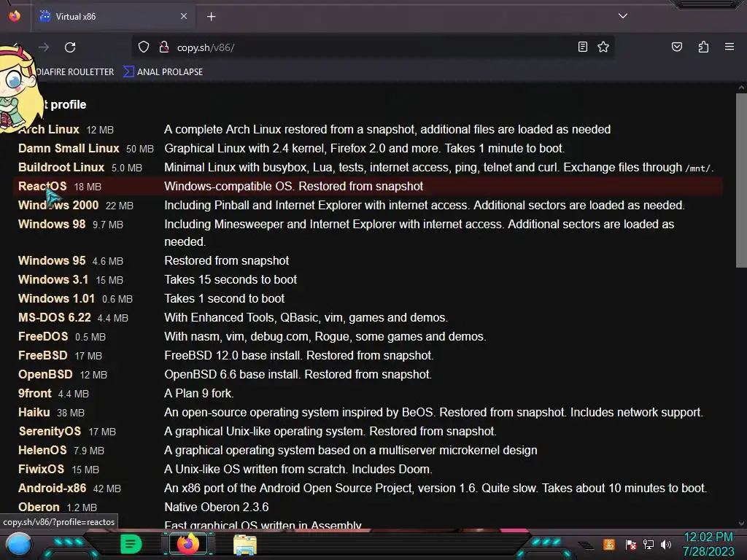Click the action center flag tray icon
This screenshot has height=560, width=747.
(631, 544)
